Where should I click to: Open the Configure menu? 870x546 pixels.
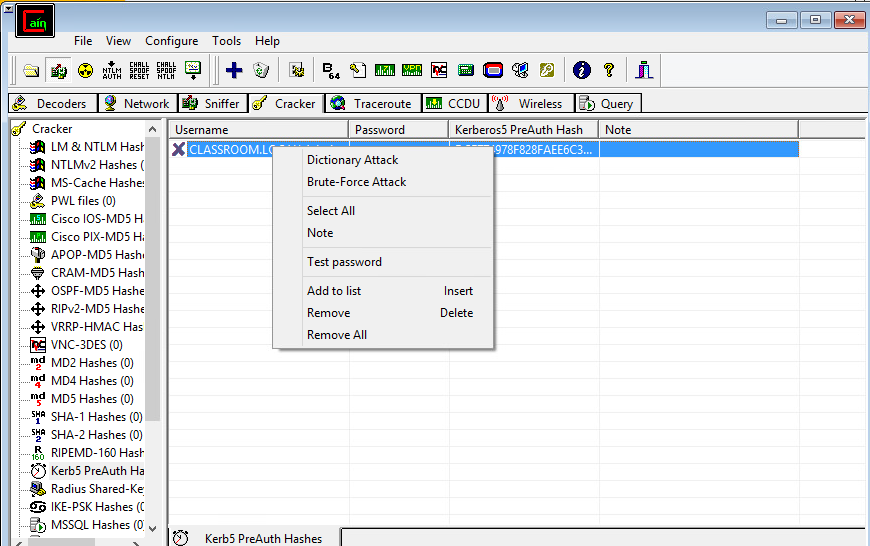click(171, 41)
